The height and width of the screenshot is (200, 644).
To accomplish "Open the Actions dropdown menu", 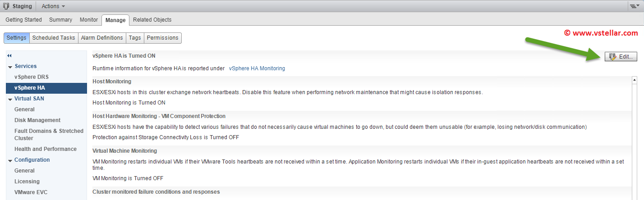I will point(53,6).
